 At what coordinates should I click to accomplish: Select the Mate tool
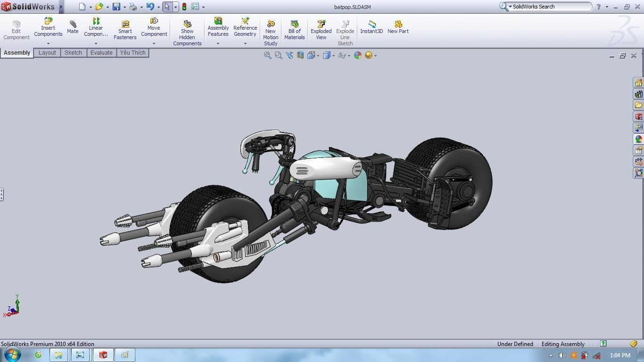pos(73,27)
